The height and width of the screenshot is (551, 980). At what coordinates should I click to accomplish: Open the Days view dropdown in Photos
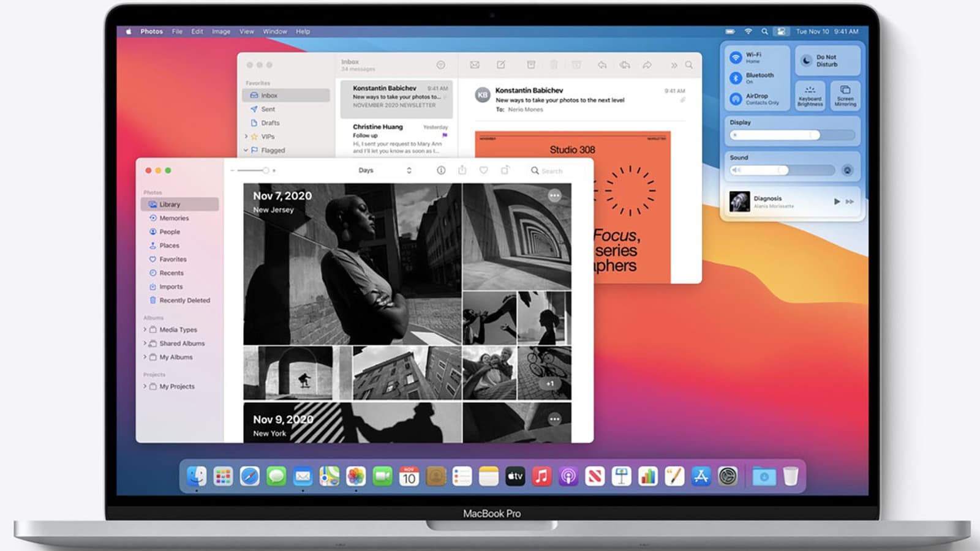(385, 170)
